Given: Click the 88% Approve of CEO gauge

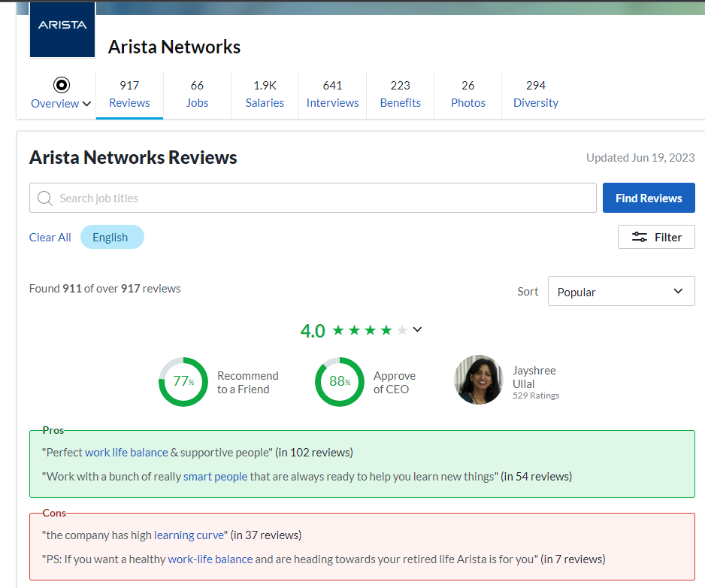Looking at the screenshot, I should pos(340,381).
